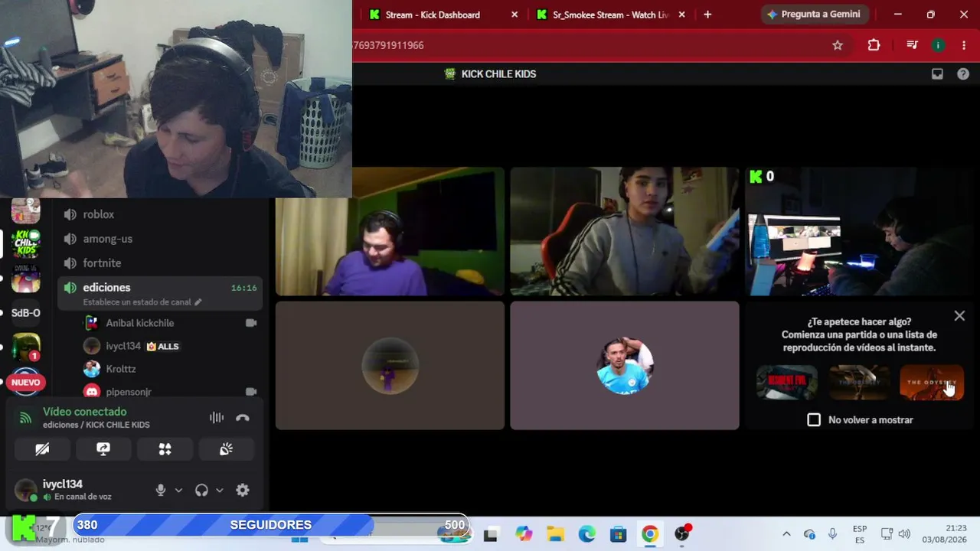Close the activity suggestion popup
This screenshot has width=980, height=551.
tap(959, 316)
